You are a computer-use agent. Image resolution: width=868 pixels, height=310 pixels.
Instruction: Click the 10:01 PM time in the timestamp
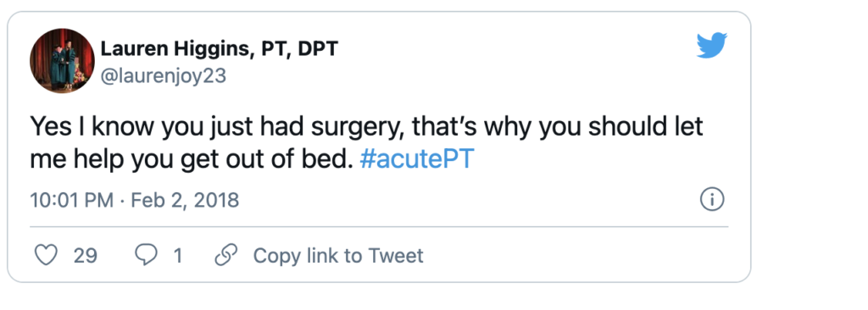click(72, 200)
